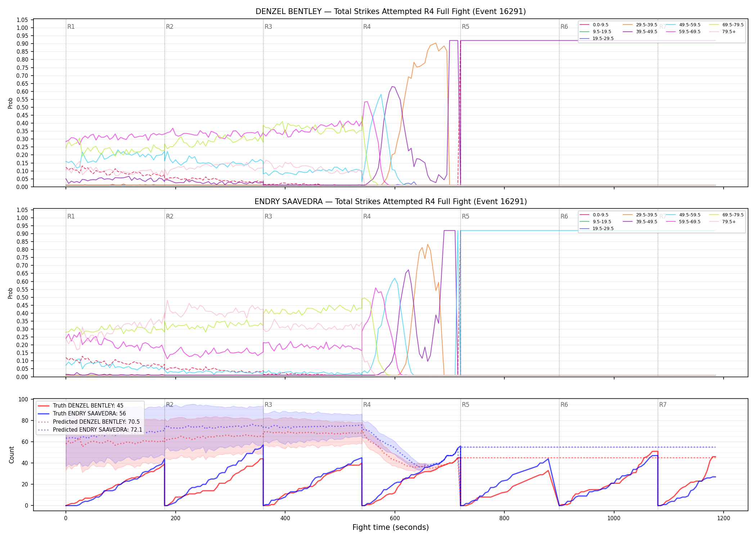
Task: Click the 100 tick label on Count axis
Action: pos(23,399)
